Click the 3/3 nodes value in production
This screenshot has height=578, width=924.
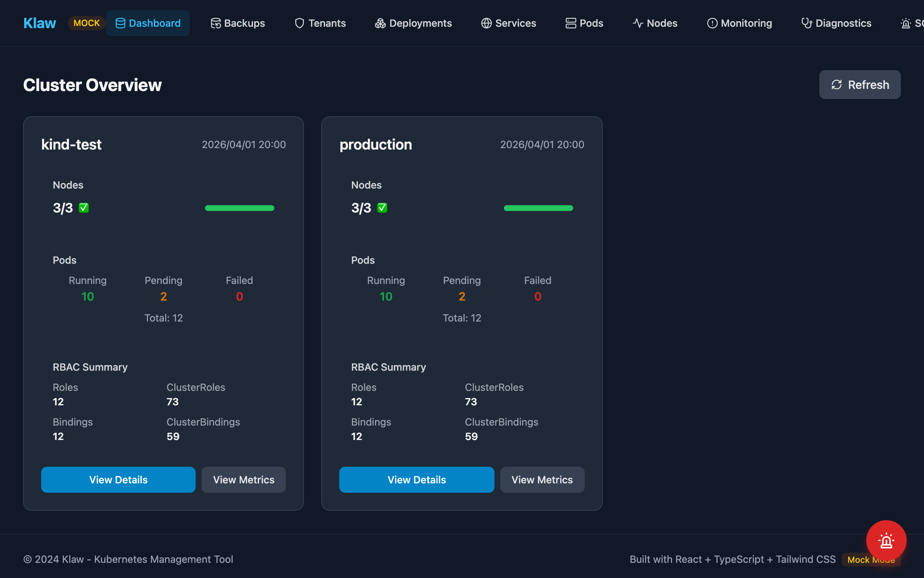pos(361,208)
